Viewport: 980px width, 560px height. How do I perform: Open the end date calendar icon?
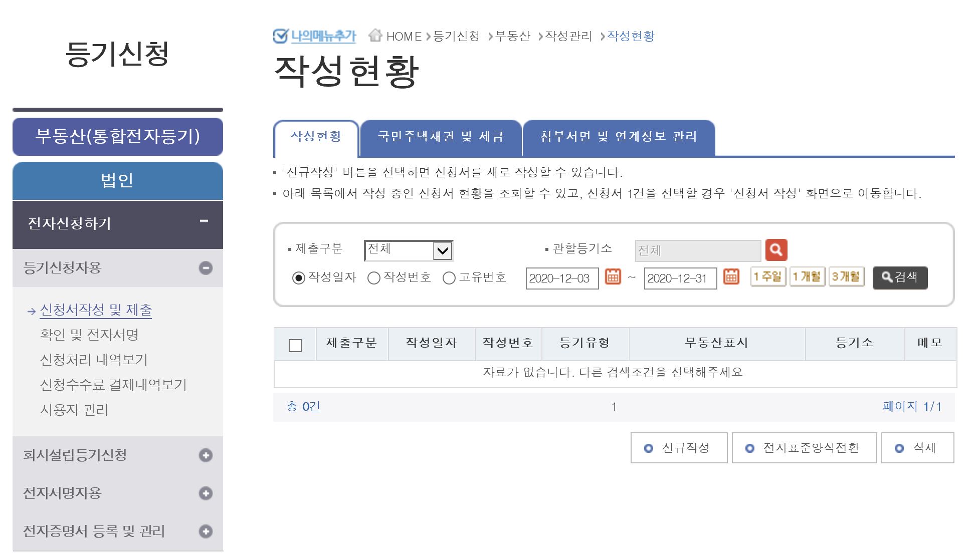(731, 277)
